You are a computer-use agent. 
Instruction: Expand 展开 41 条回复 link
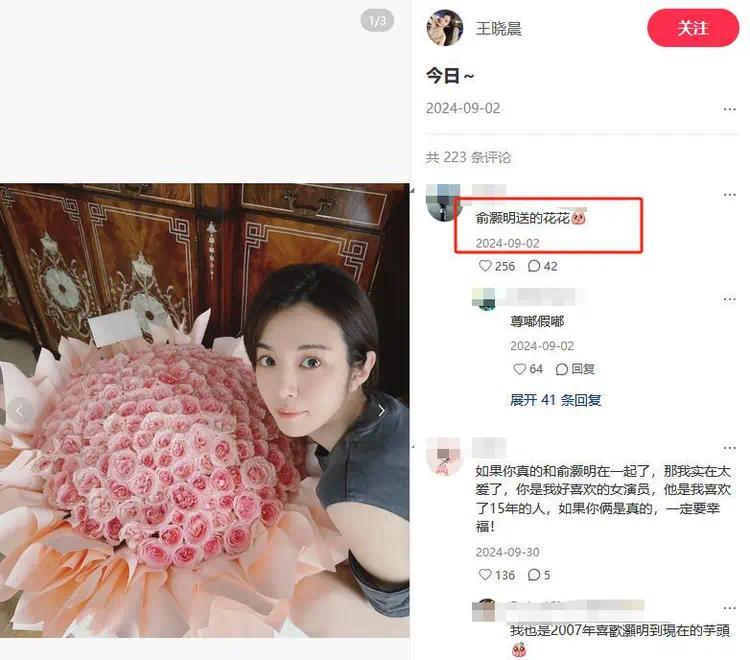[555, 400]
